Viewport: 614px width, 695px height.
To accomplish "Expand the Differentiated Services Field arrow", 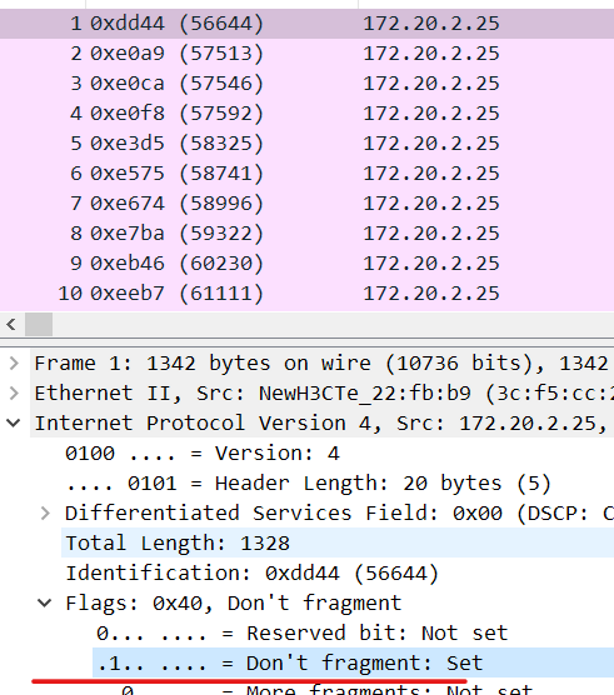I will click(x=45, y=513).
